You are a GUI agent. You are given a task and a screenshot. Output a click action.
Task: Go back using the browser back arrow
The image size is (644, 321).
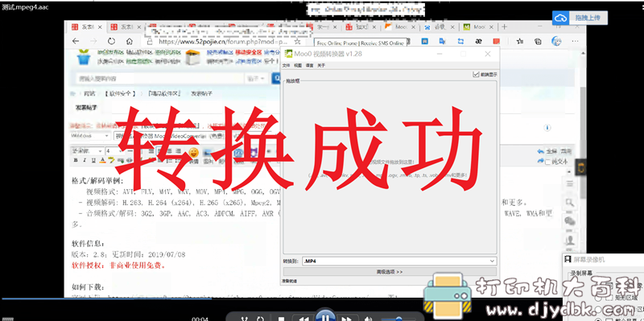click(x=76, y=42)
